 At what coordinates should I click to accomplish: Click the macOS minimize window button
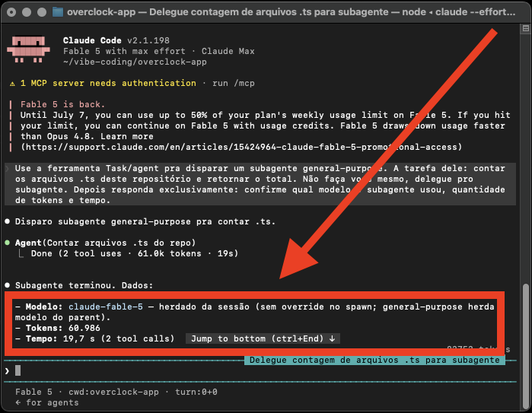tap(27, 12)
